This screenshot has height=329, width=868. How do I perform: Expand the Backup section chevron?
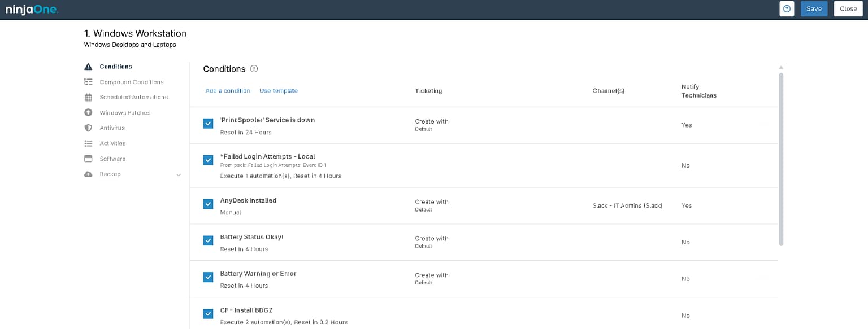click(179, 175)
